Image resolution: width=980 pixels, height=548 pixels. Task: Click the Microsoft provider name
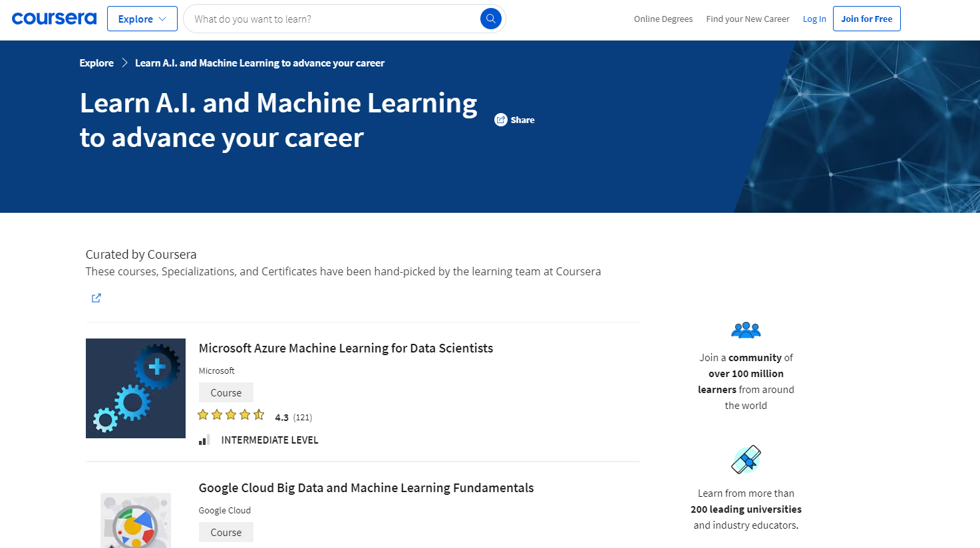(x=217, y=370)
